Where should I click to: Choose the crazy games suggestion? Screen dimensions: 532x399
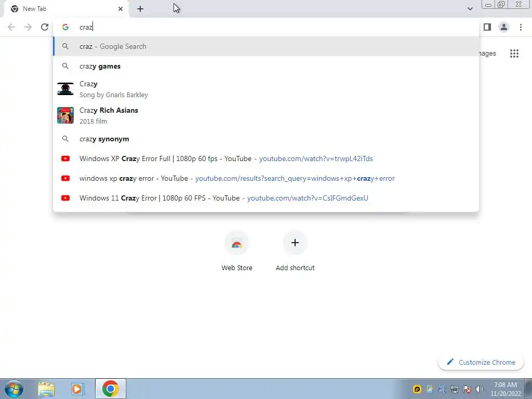point(266,66)
